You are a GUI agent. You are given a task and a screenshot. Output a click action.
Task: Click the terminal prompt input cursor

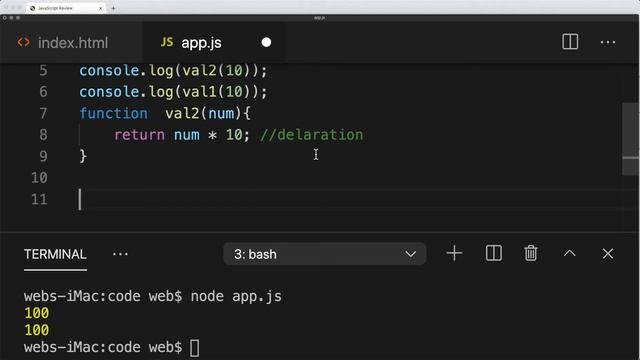[195, 348]
